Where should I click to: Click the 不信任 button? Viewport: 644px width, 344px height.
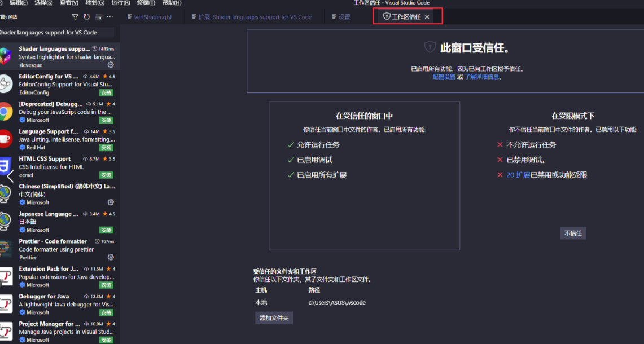click(x=573, y=233)
